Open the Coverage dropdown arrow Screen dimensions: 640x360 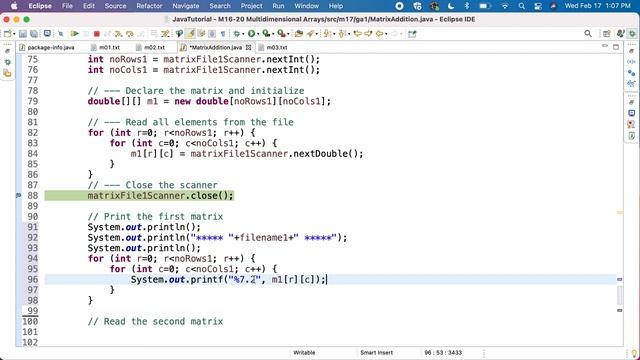click(x=273, y=34)
